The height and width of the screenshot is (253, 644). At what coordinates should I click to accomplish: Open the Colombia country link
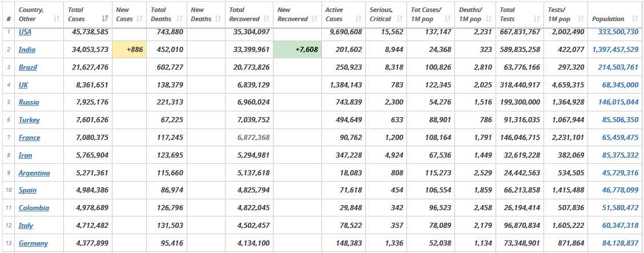34,208
